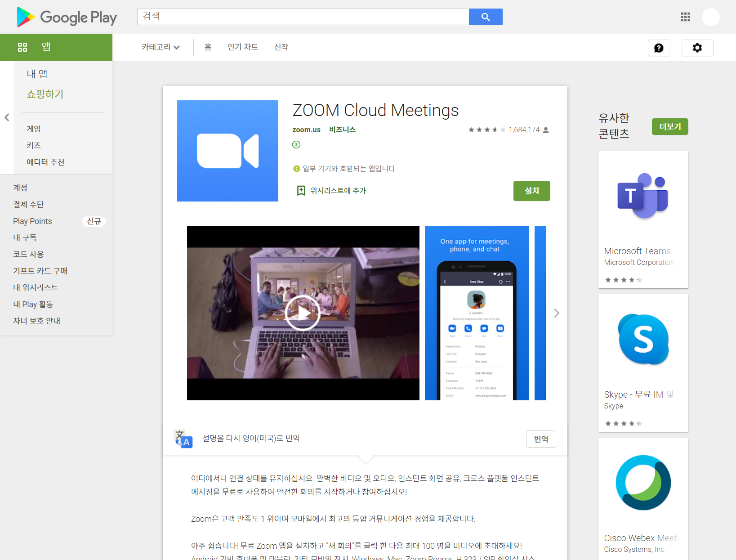Open the zoom.us developer link
Screen dimensions: 736x560
coord(306,130)
